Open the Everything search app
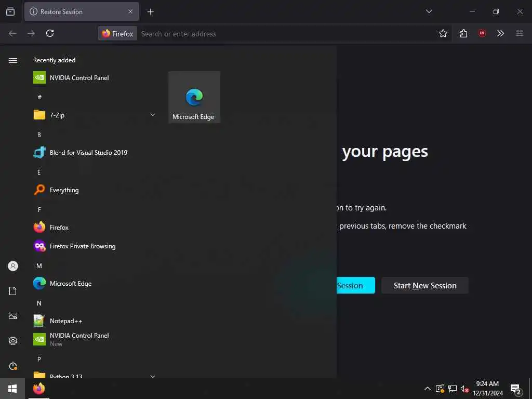Image resolution: width=532 pixels, height=399 pixels. 95,190
